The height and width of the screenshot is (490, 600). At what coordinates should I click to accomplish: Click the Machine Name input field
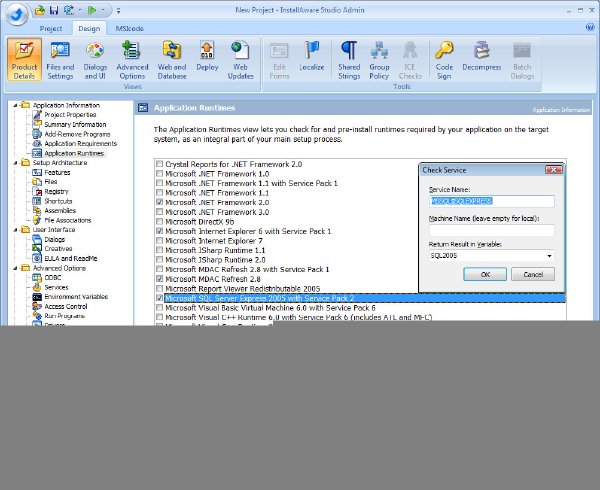point(492,230)
